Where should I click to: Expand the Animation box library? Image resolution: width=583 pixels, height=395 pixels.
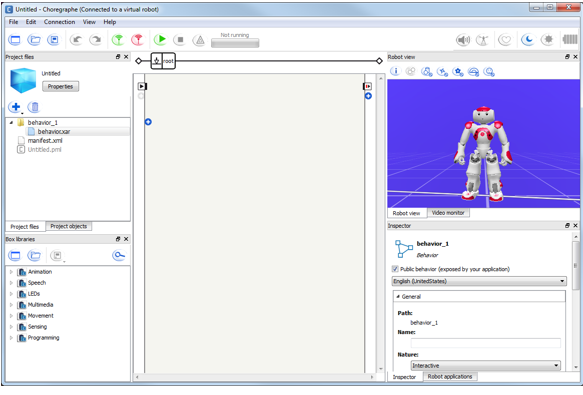tap(11, 272)
